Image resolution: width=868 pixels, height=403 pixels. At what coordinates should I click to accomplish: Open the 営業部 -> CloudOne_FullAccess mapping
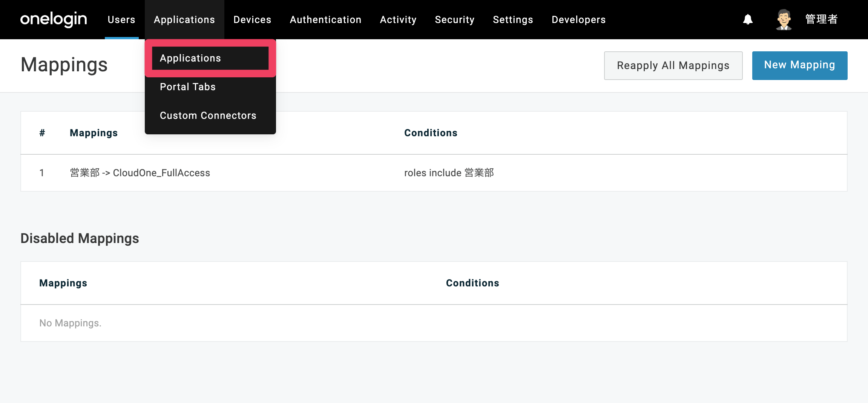coord(140,173)
